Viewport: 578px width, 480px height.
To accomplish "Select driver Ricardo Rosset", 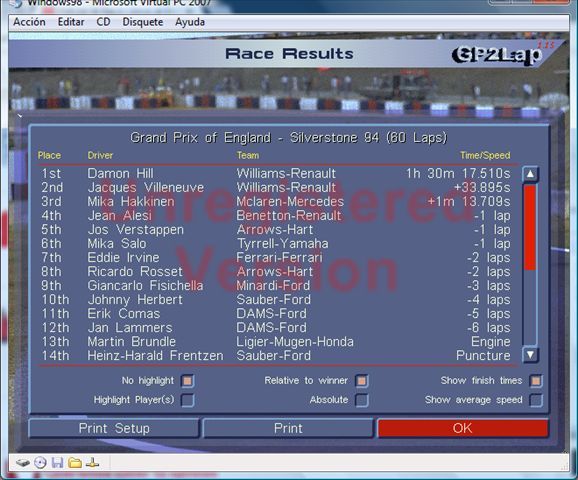I will tap(135, 271).
